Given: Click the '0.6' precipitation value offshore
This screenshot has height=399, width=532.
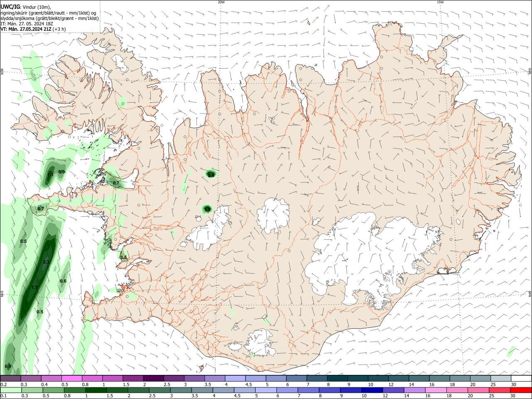Looking at the screenshot, I should coord(63,281).
